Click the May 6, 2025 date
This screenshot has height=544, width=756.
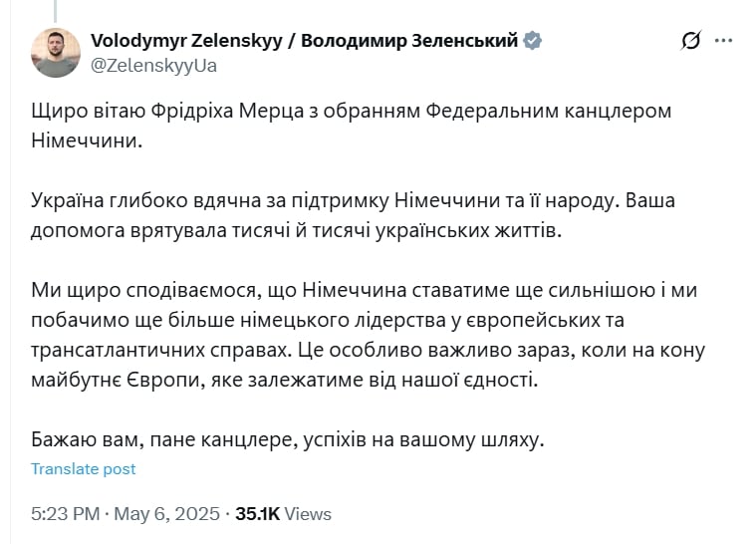(x=166, y=514)
